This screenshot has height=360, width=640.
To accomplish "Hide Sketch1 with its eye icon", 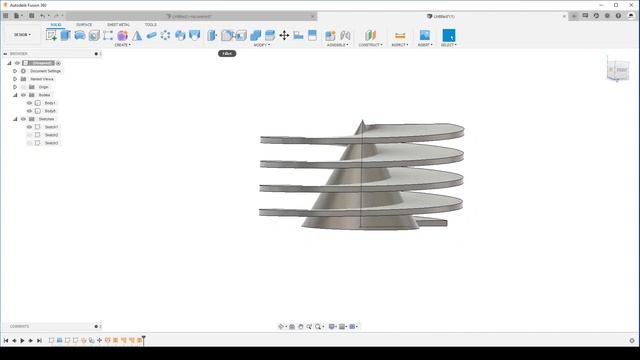I will (x=29, y=127).
